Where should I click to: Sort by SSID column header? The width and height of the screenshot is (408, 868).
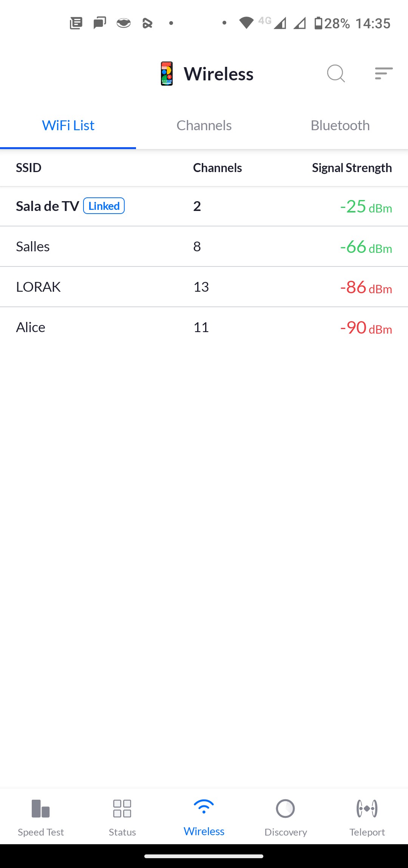tap(29, 168)
